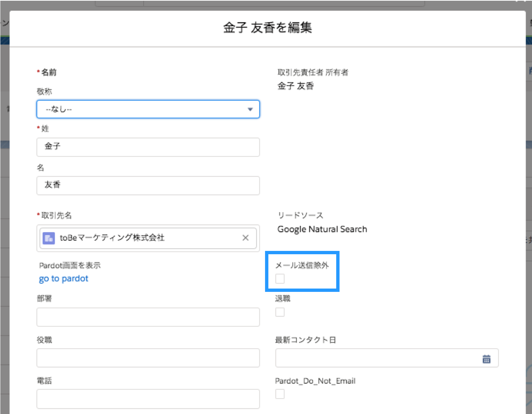Click the 最新コンタクト日 date field
This screenshot has height=414, width=532.
(x=387, y=358)
